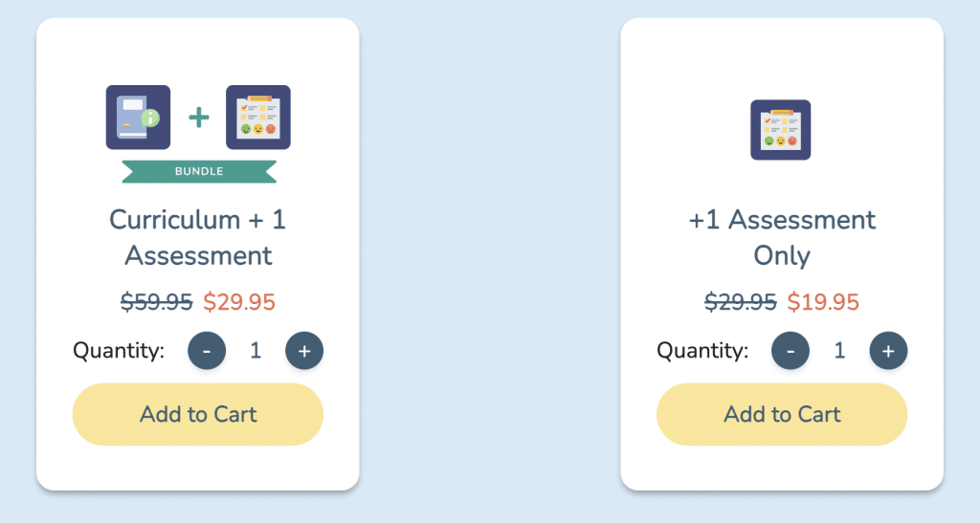
Task: Click the crossed-out $59.95 original price
Action: pyautogui.click(x=157, y=302)
